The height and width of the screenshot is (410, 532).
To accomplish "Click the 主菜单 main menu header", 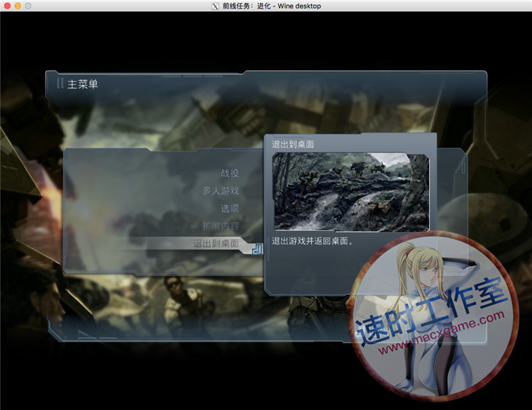I will 82,84.
